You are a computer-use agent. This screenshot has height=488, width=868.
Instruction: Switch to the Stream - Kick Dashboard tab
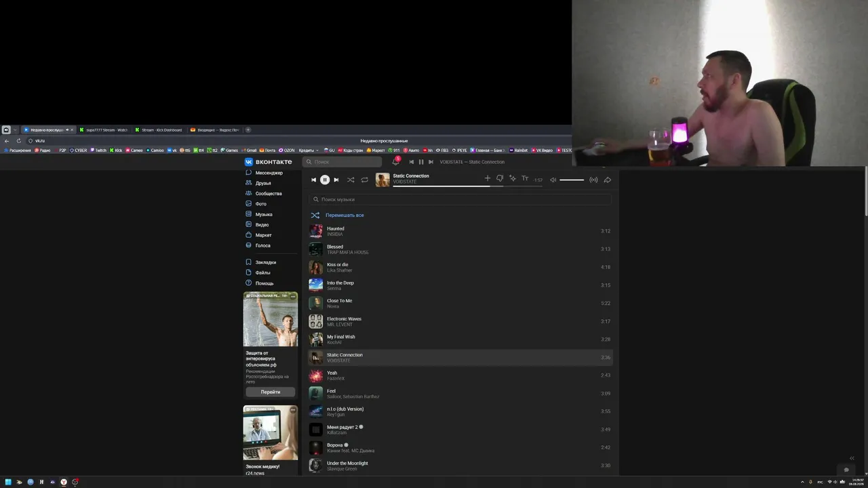[159, 129]
